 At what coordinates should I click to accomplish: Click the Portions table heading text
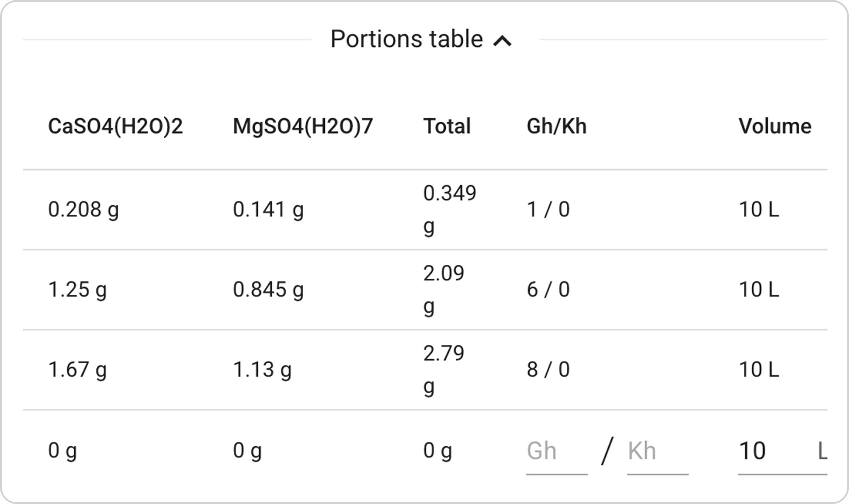point(406,39)
